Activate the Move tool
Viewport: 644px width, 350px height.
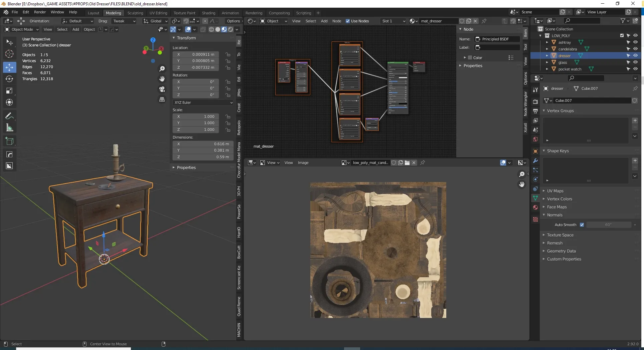click(x=9, y=67)
